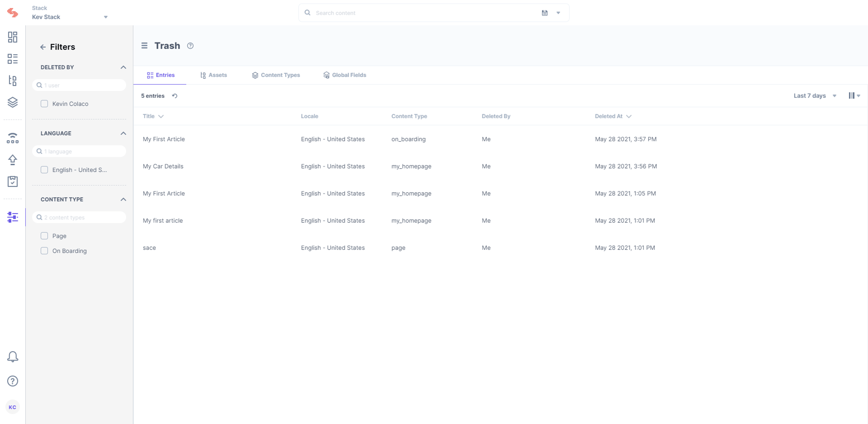
Task: Open the Publish Queue upload arrow icon
Action: coord(12,160)
